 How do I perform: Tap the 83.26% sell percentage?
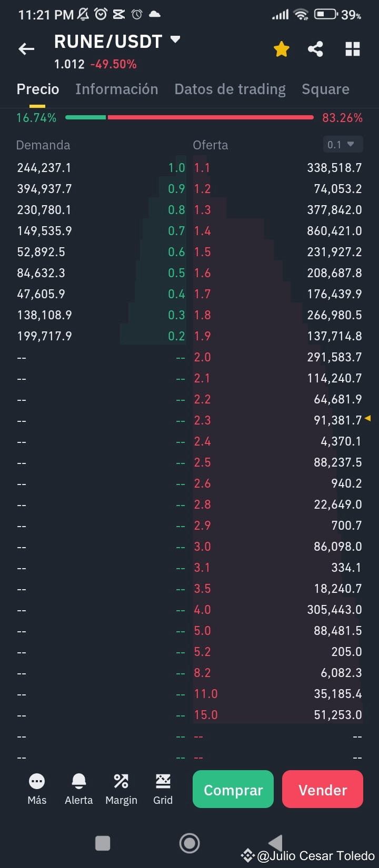click(342, 118)
